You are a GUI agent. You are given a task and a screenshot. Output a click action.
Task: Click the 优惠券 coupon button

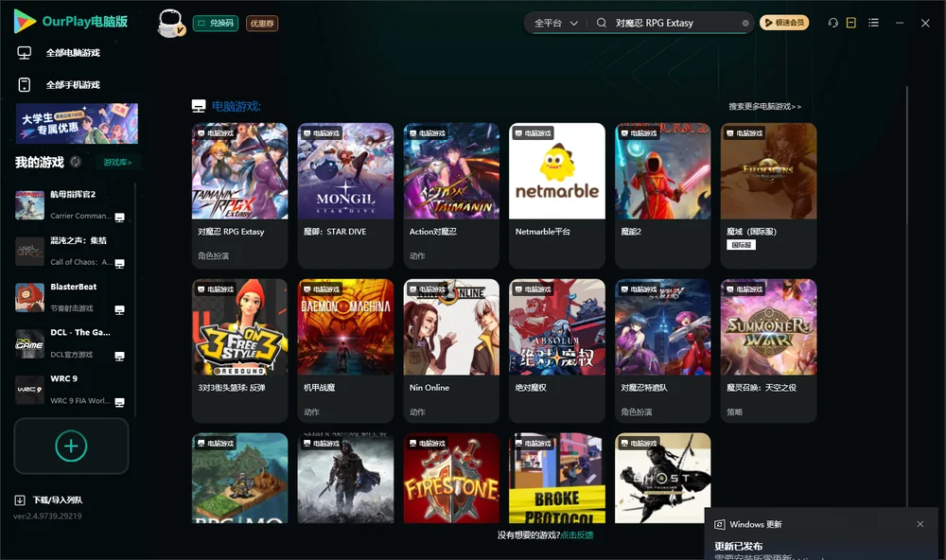click(262, 24)
